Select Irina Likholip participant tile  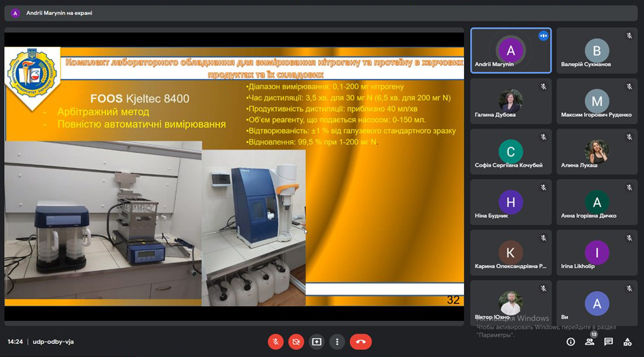coord(596,253)
